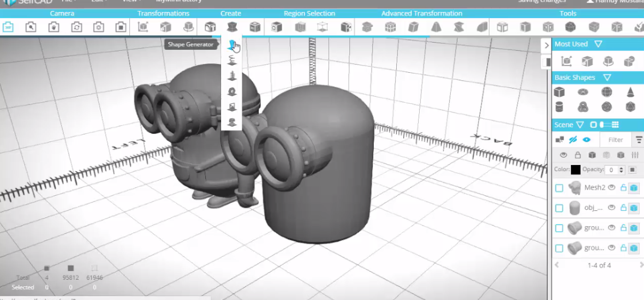The width and height of the screenshot is (644, 300).
Task: Toggle the blue eye show icon in Scene
Action: [587, 140]
